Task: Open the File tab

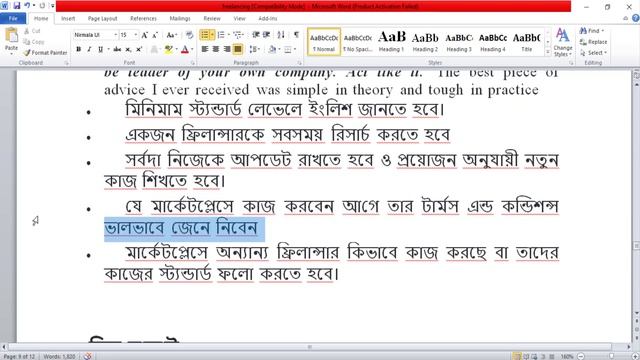Action: [x=13, y=18]
